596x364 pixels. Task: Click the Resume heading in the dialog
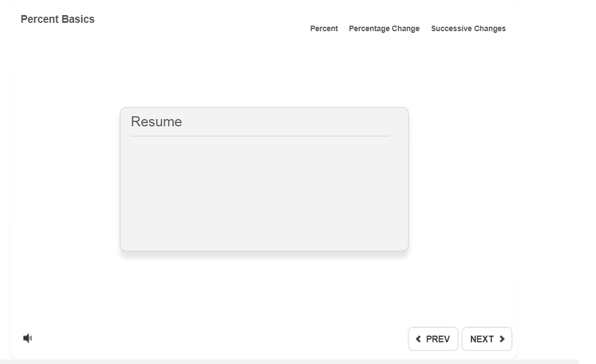(156, 122)
